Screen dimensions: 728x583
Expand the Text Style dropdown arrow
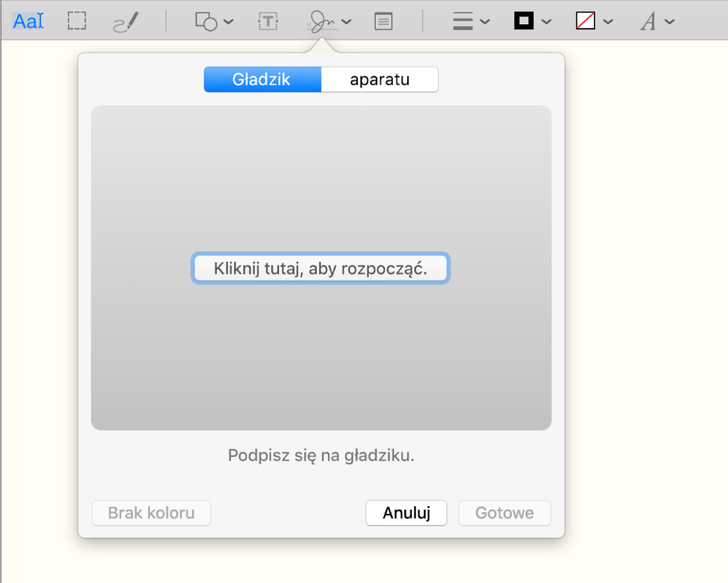[670, 21]
